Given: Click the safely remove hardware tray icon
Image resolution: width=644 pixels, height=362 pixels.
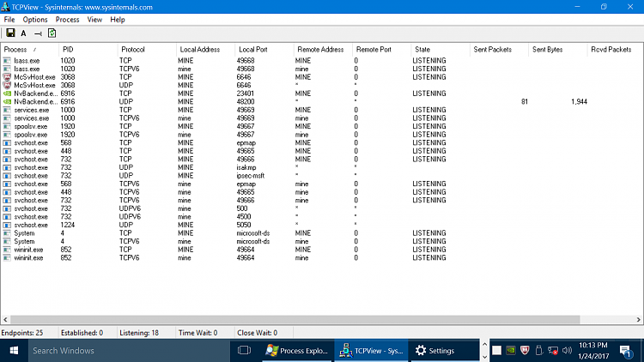Looking at the screenshot, I should (539, 351).
